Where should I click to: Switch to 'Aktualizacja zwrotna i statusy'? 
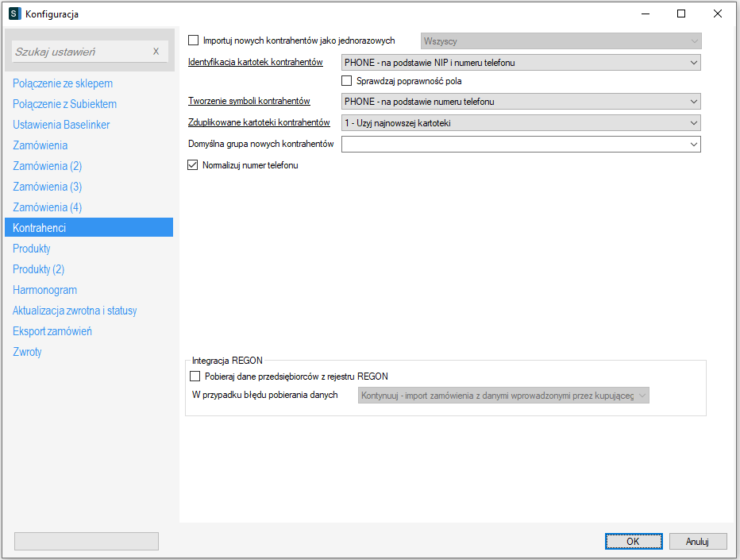tap(75, 311)
